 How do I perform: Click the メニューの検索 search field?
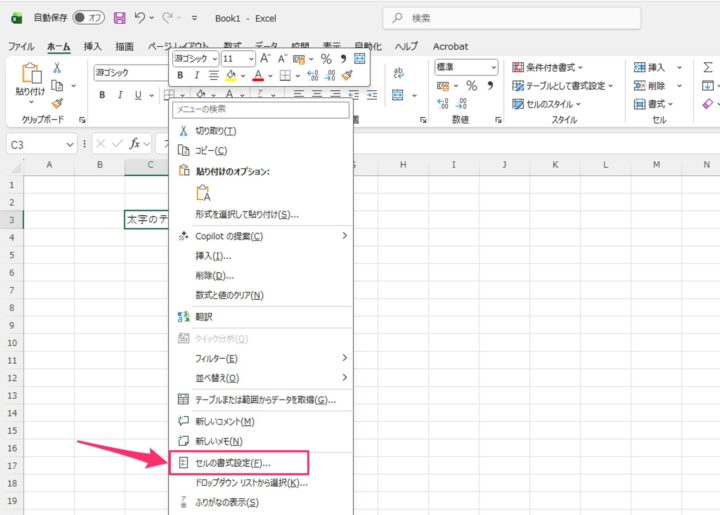[x=260, y=108]
